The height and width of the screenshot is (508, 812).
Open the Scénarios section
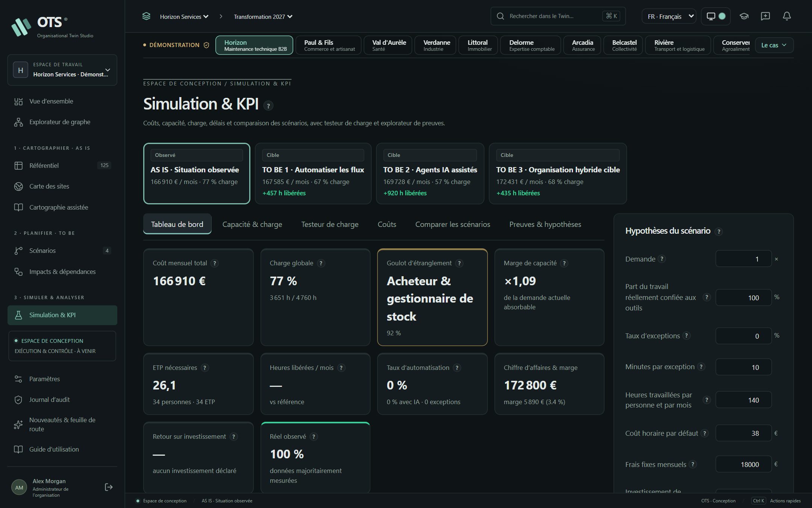click(62, 251)
